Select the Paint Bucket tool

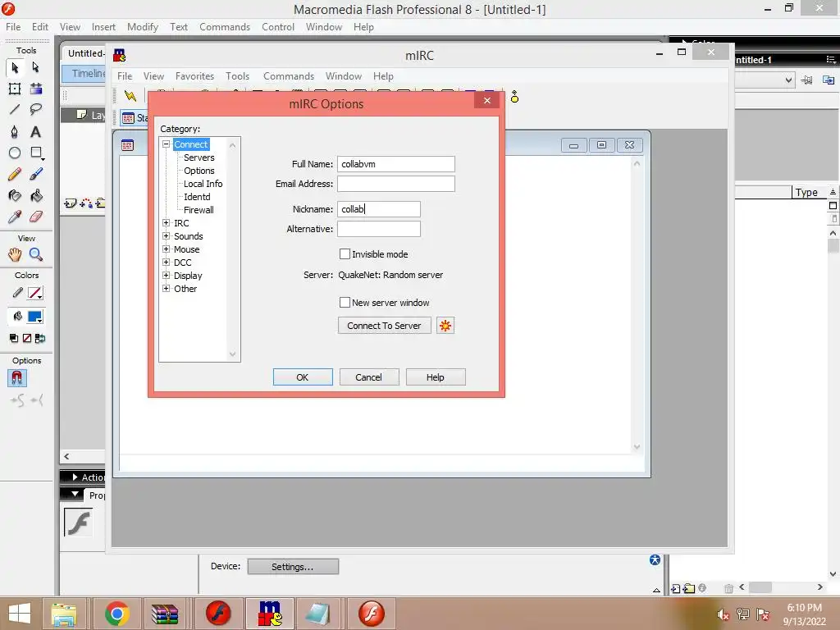(36, 195)
